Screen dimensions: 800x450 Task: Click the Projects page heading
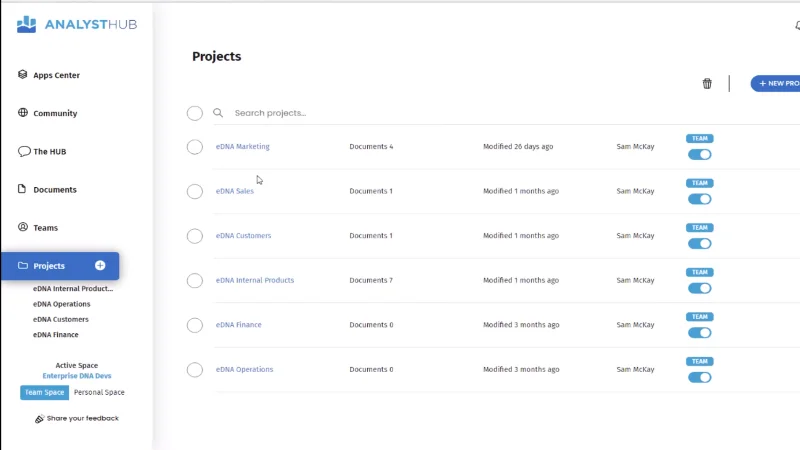click(216, 56)
